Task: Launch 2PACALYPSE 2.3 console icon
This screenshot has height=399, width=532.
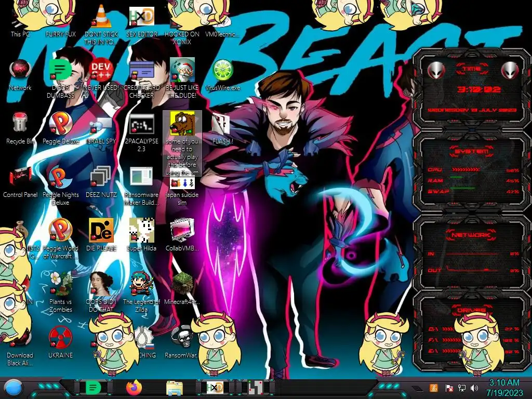Action: coord(141,124)
